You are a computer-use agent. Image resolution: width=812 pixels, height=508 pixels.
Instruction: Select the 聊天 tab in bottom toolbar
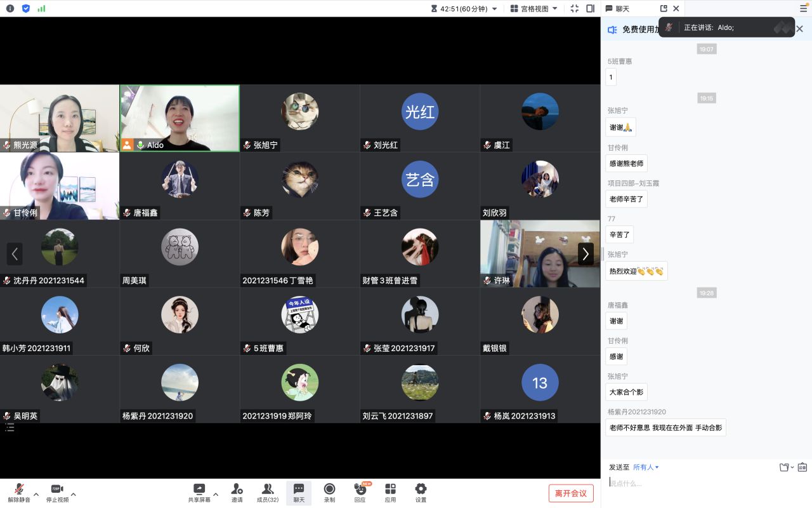click(299, 492)
